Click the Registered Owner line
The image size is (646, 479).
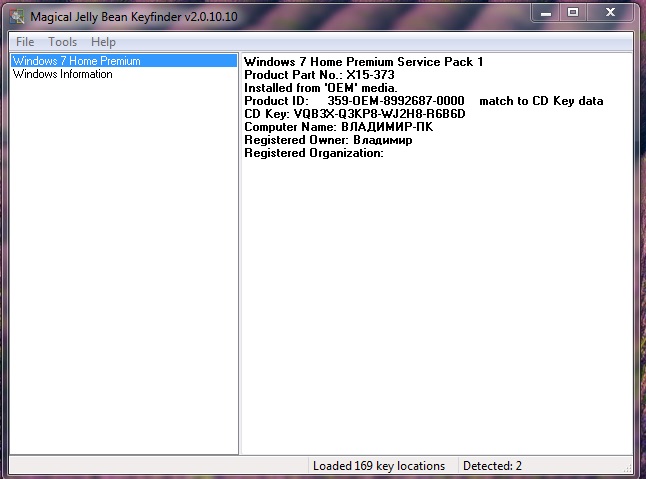pos(328,140)
